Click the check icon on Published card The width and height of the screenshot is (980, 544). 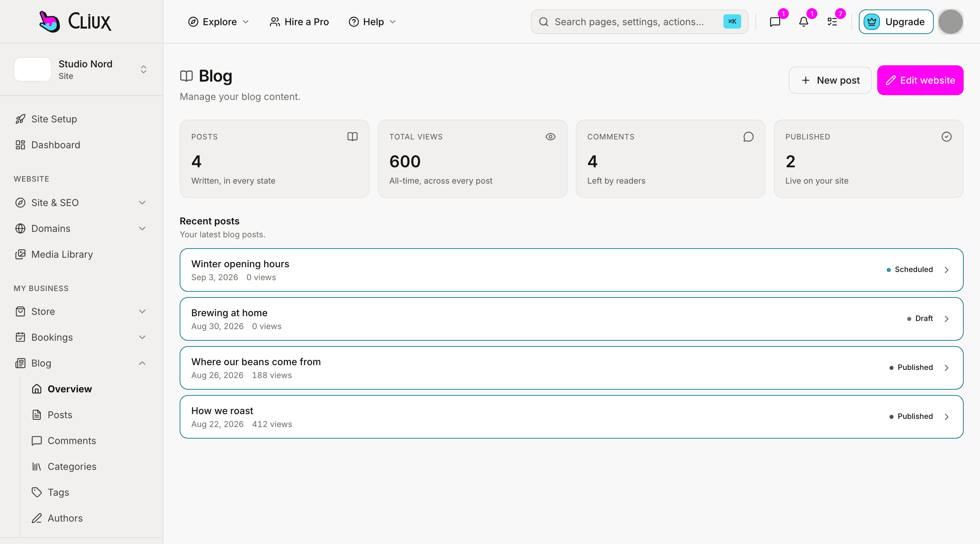pos(947,136)
